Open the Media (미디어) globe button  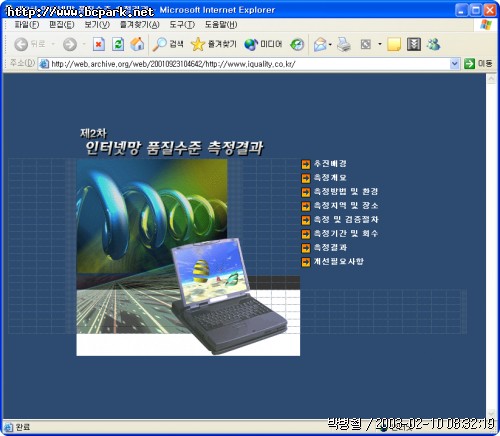tap(263, 44)
